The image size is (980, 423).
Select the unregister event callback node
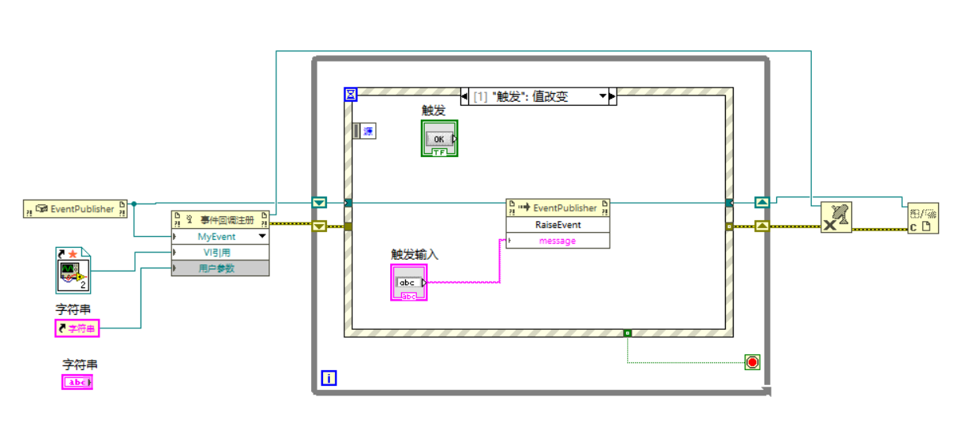click(x=835, y=216)
